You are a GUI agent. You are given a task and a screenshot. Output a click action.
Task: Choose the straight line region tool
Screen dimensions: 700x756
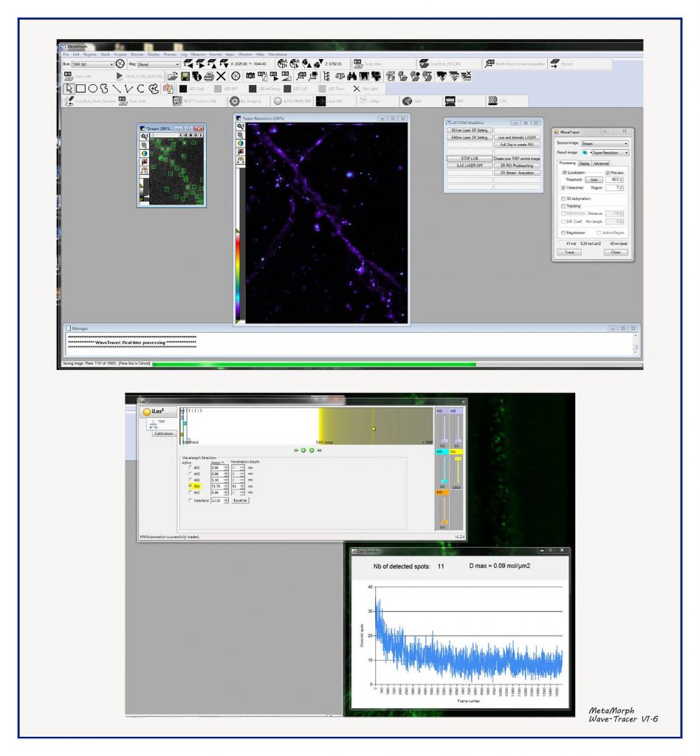click(116, 89)
